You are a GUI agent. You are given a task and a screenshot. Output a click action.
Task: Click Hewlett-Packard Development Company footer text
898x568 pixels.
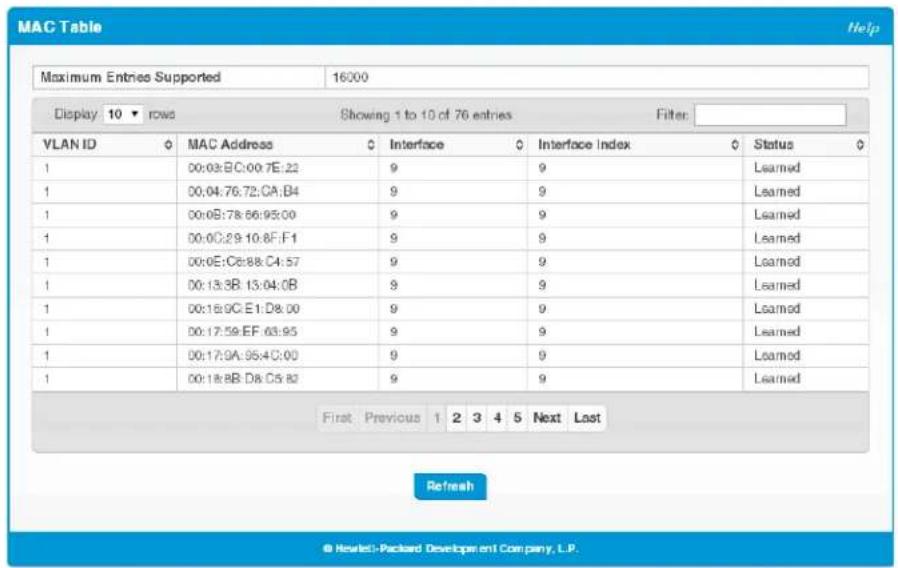tap(450, 549)
